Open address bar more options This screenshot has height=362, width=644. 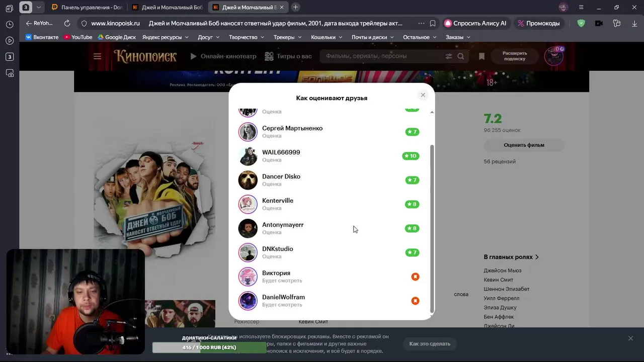pyautogui.click(x=421, y=23)
